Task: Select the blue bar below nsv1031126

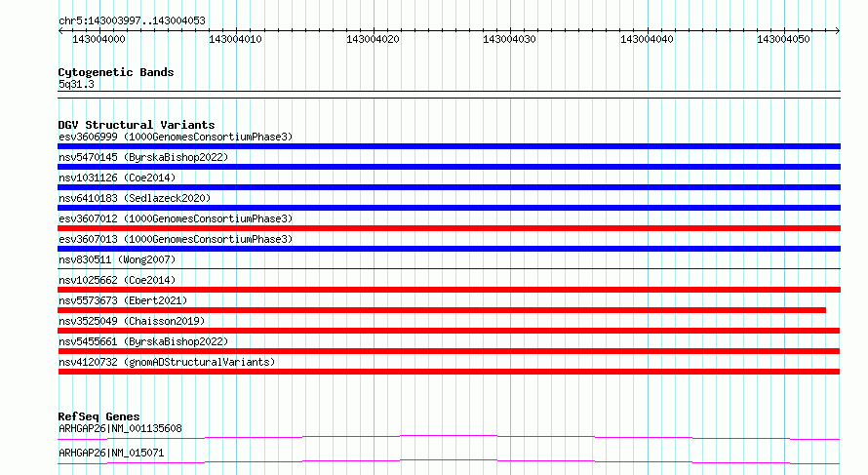Action: tap(449, 187)
